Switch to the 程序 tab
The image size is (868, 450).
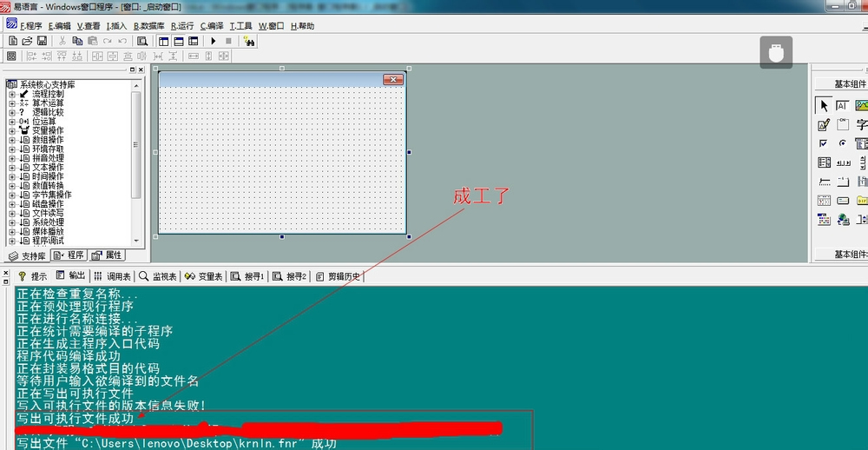[x=69, y=255]
